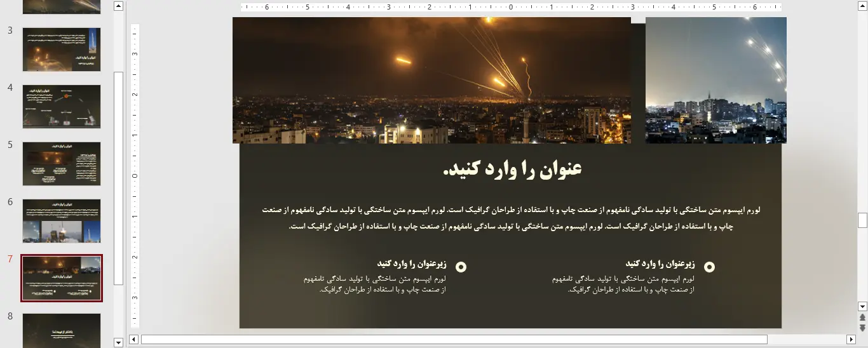Click the Previous Slide double-arrow button
The height and width of the screenshot is (348, 868).
[862, 317]
